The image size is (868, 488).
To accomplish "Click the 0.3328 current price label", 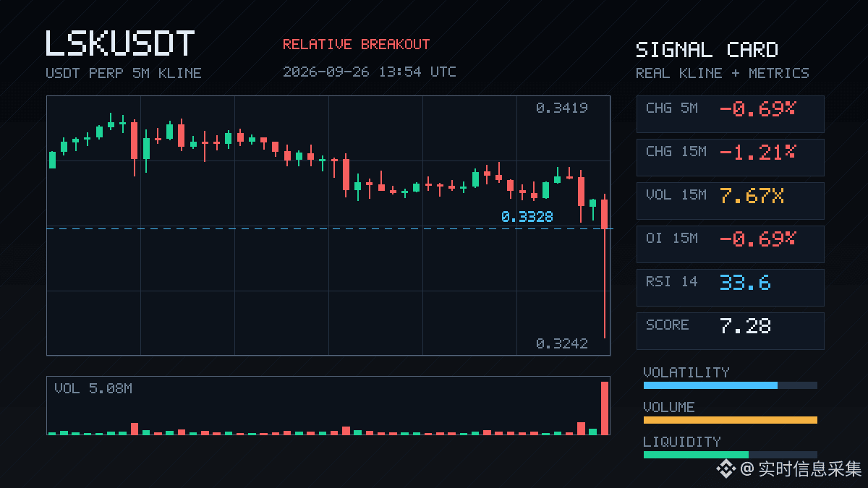I will pyautogui.click(x=527, y=216).
